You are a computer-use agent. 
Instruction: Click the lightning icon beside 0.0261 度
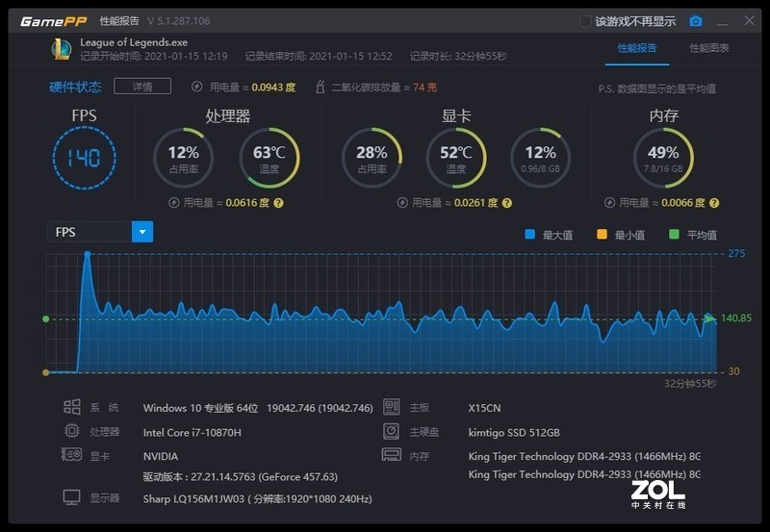(402, 203)
